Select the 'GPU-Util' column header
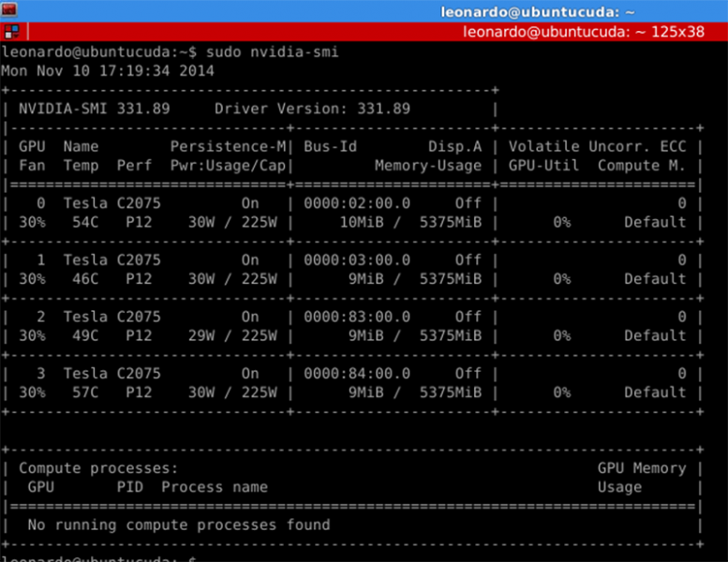 (x=543, y=166)
